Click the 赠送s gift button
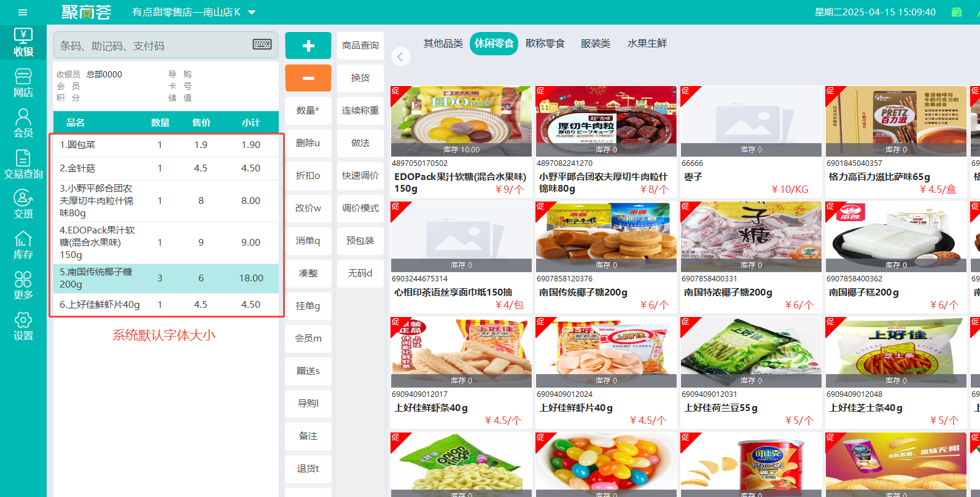This screenshot has width=980, height=497. 308,371
